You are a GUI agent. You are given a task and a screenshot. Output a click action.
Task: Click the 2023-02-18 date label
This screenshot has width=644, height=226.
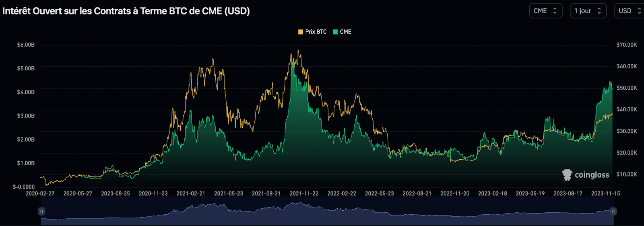click(493, 193)
